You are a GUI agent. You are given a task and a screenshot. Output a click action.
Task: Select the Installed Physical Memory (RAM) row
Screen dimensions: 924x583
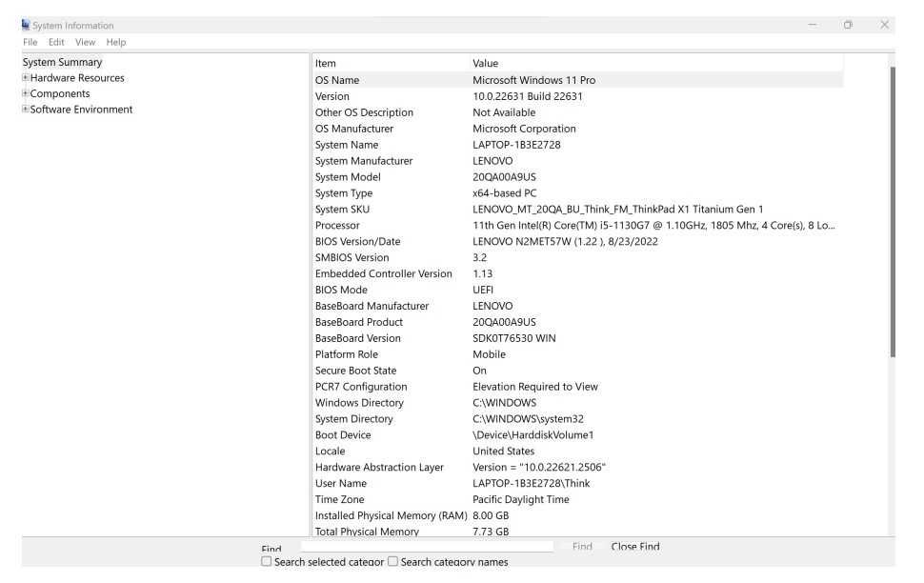click(x=577, y=515)
